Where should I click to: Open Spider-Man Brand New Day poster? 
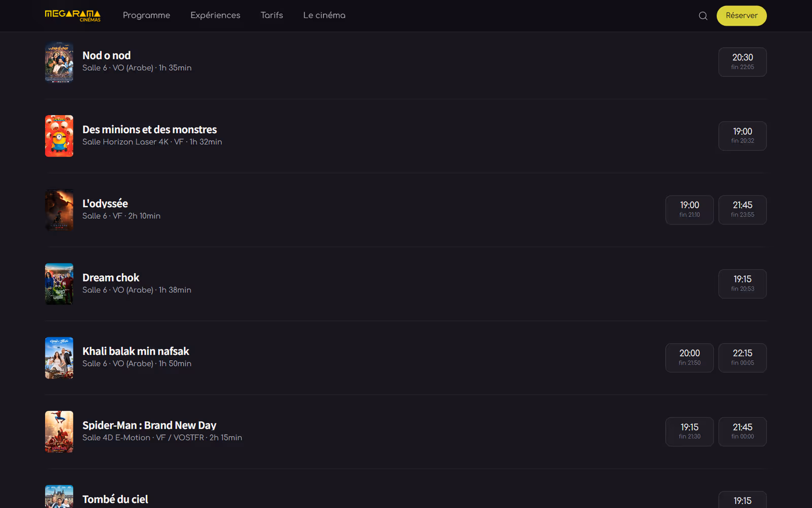(59, 432)
